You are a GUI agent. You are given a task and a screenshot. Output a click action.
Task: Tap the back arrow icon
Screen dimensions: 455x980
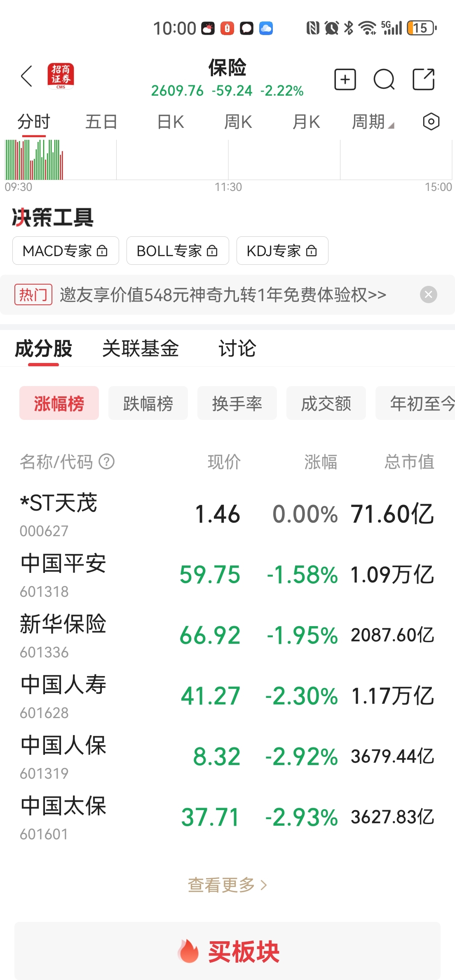pyautogui.click(x=27, y=76)
